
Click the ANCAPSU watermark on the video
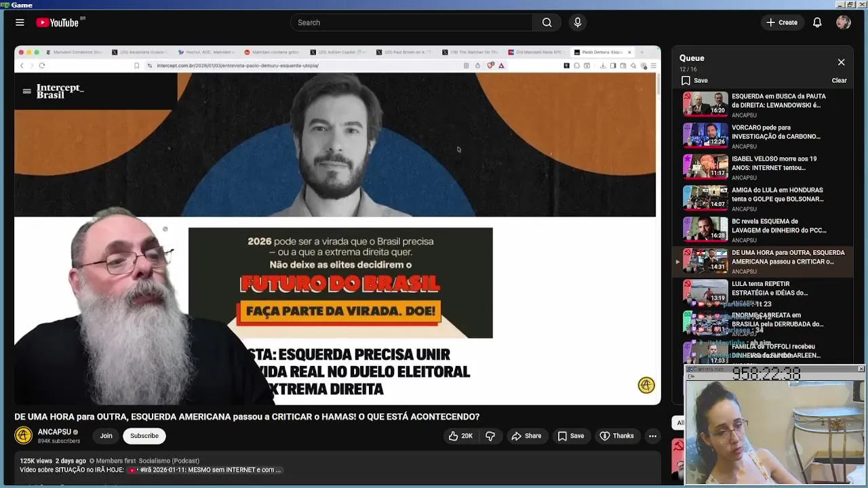646,385
